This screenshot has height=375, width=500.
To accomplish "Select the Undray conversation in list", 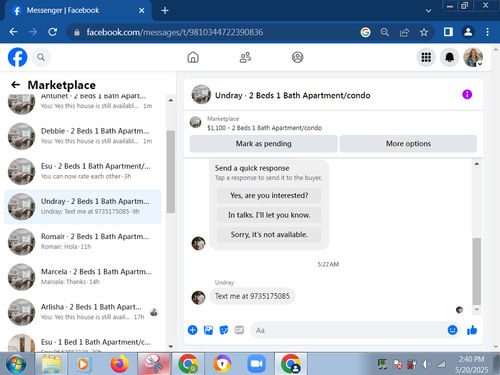I will click(83, 207).
